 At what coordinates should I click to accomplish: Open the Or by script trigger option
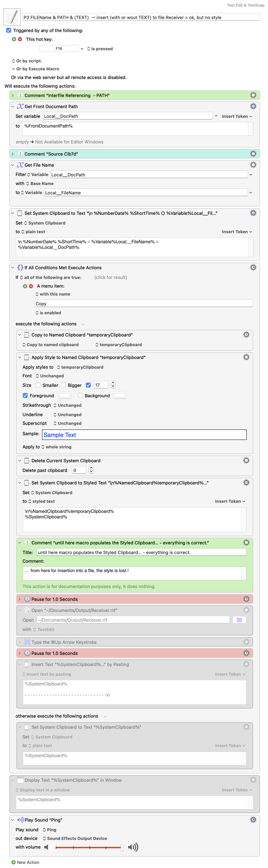click(27, 61)
